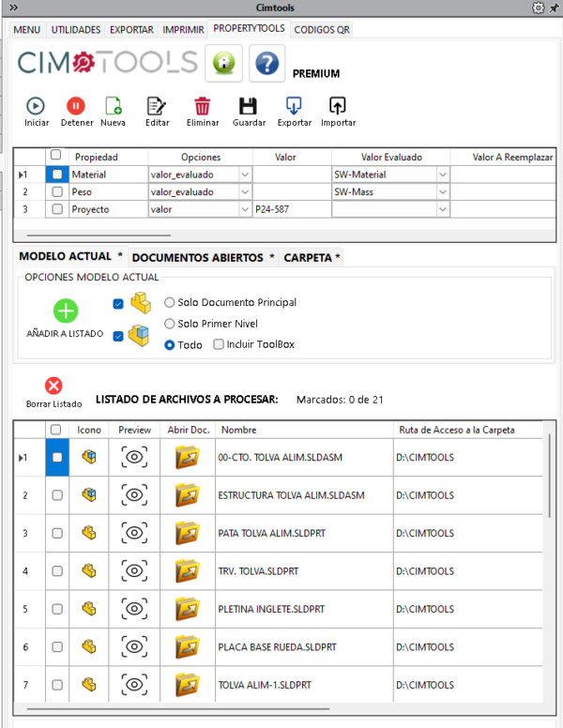563x728 pixels.
Task: Enable Incluir ToolBox checkbox
Action: pyautogui.click(x=219, y=344)
